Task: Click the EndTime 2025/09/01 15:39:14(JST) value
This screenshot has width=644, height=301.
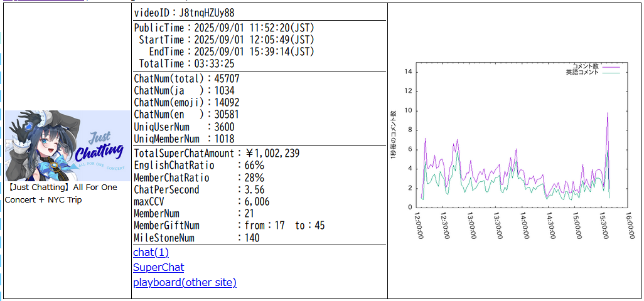Action: pyautogui.click(x=254, y=51)
